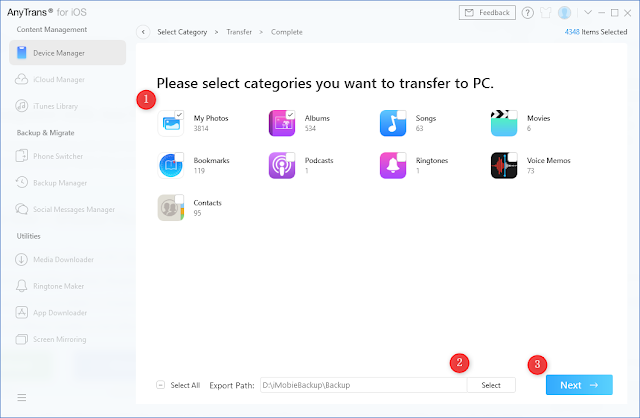Check the Contacts category checkbox
Image resolution: width=640 pixels, height=418 pixels.
[x=179, y=200]
